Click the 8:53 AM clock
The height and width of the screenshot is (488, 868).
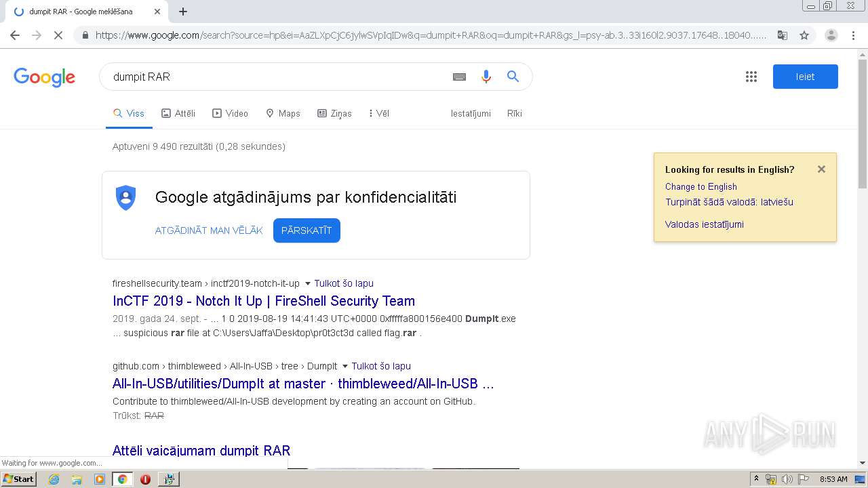(x=833, y=479)
